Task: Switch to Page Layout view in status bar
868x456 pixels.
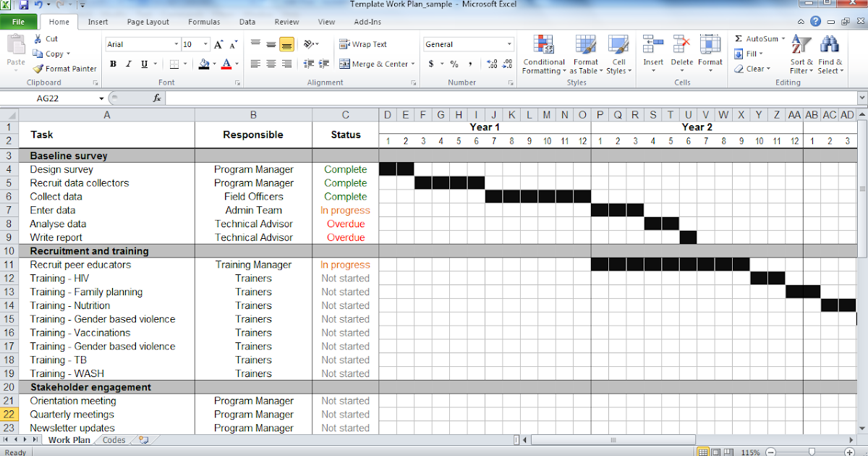Action: (717, 452)
